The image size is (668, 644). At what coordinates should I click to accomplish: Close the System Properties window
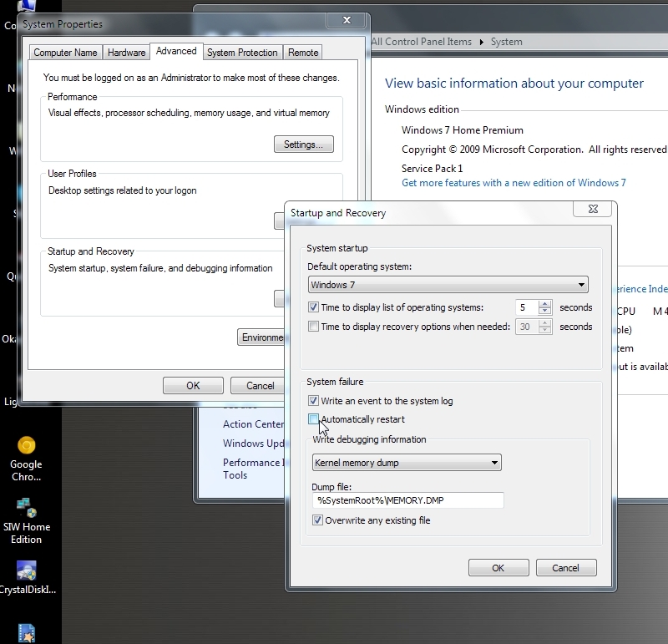click(x=347, y=20)
